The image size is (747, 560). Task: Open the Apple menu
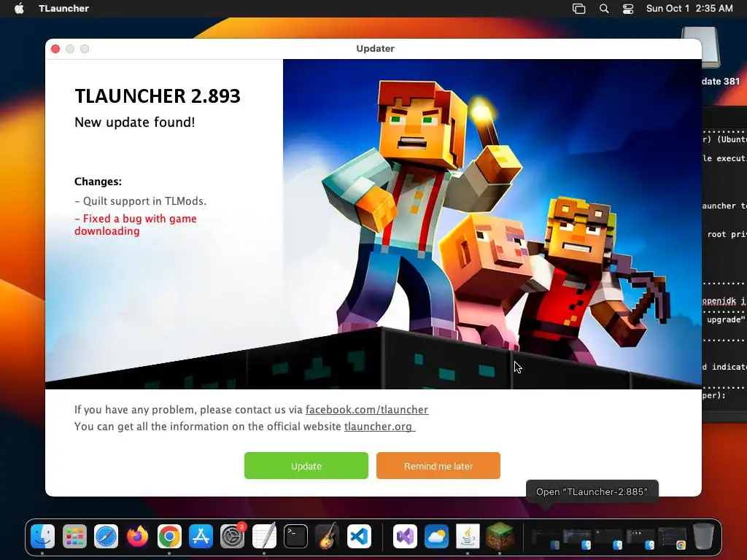19,9
